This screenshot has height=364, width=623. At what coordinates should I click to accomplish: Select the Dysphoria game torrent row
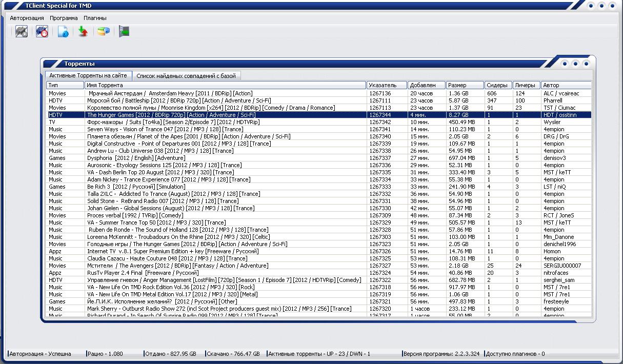[x=318, y=158]
